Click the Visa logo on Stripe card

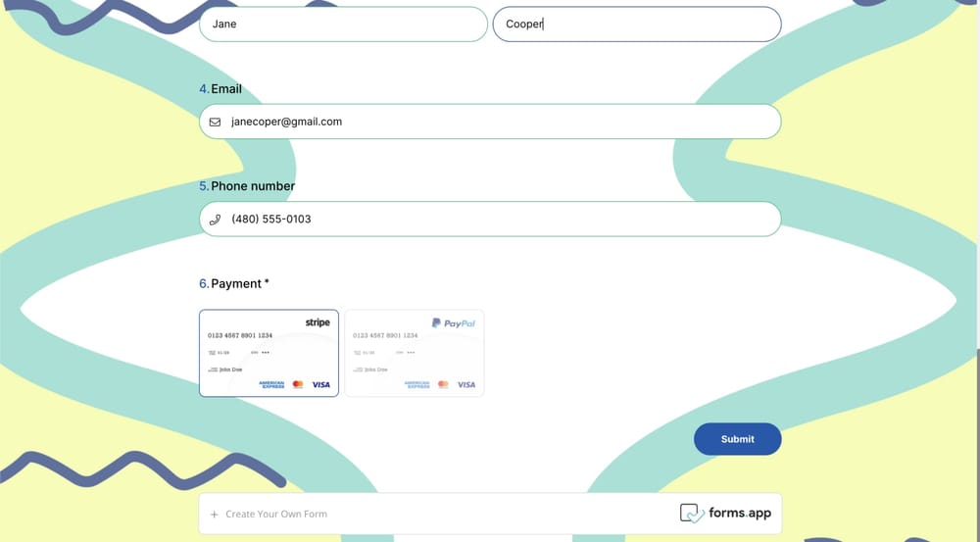(x=321, y=385)
